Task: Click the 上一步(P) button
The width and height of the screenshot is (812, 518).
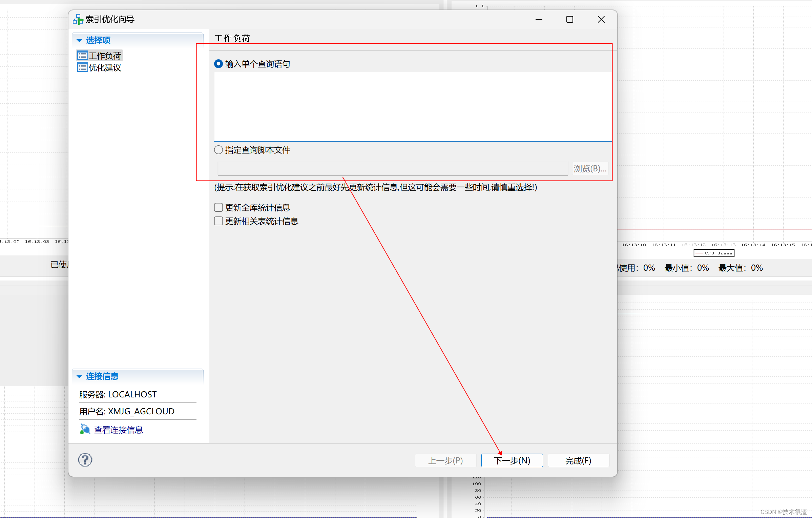Action: point(445,460)
